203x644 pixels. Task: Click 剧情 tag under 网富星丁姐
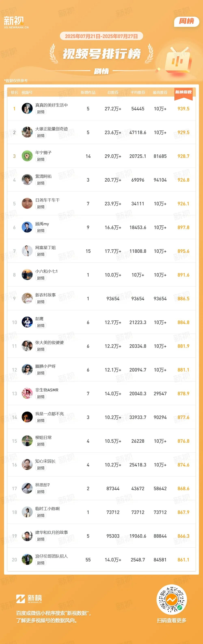pos(41,254)
